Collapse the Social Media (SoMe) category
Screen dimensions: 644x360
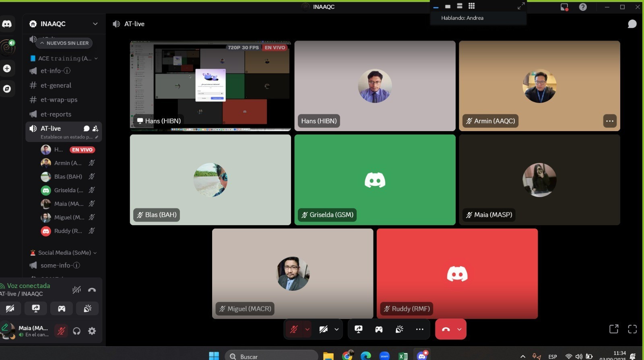point(64,253)
